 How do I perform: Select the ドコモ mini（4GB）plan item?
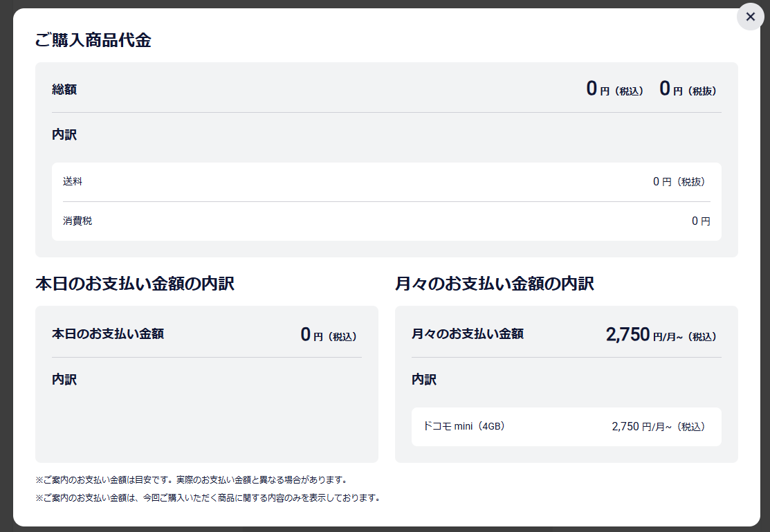click(464, 426)
